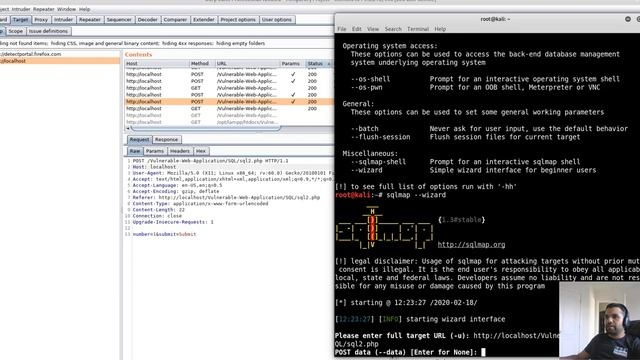Open the Extender tab

tap(203, 20)
